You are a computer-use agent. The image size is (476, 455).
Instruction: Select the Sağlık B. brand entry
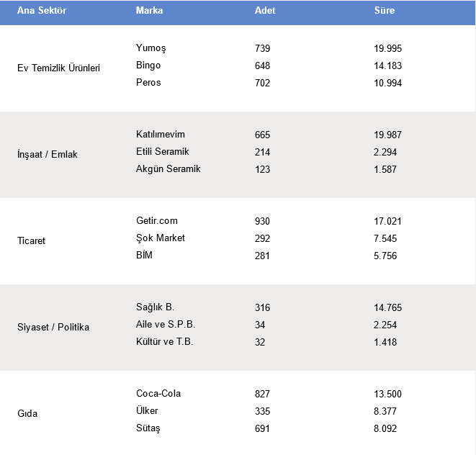click(x=155, y=307)
